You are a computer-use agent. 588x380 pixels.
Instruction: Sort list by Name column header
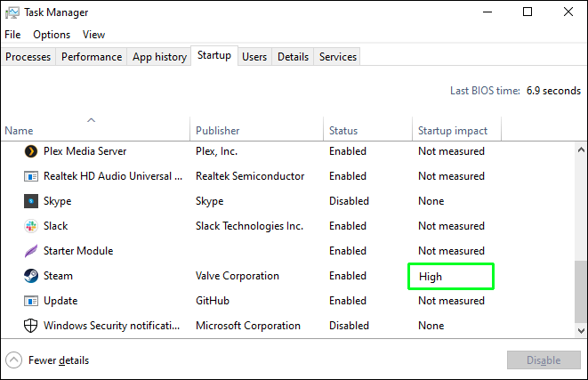click(19, 131)
